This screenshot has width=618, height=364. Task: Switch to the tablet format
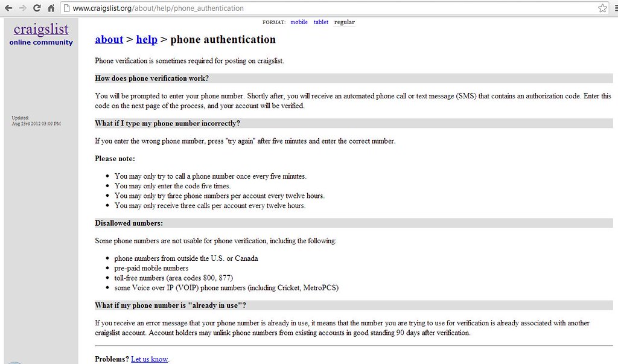[320, 22]
